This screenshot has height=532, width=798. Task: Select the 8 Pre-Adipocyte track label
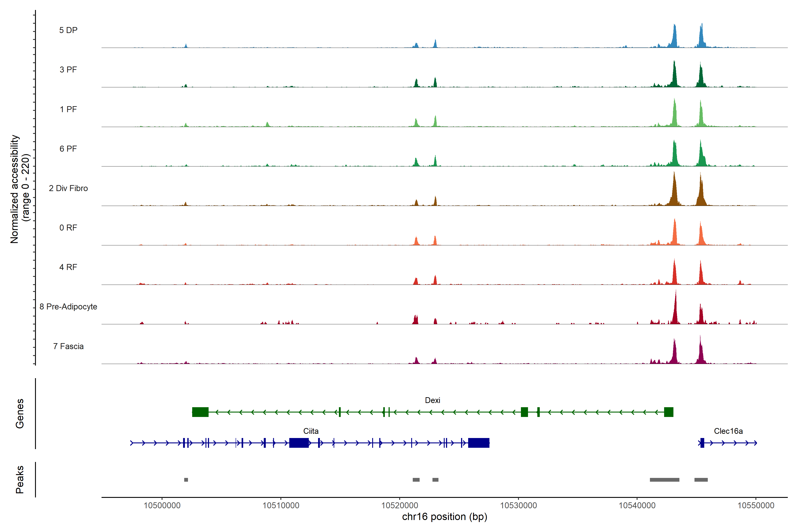[x=68, y=307]
